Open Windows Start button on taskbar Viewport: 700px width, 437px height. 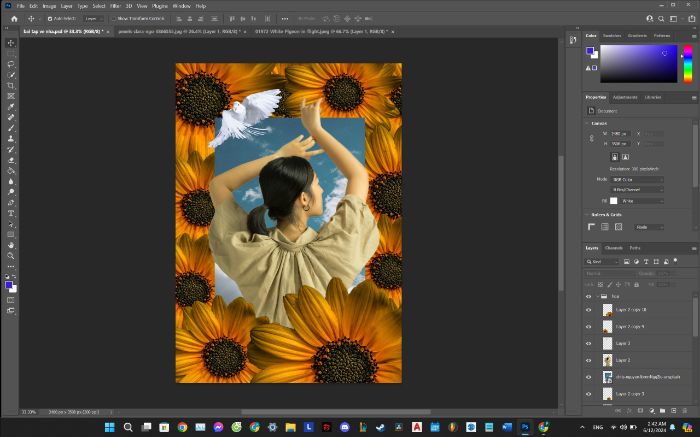[x=110, y=427]
